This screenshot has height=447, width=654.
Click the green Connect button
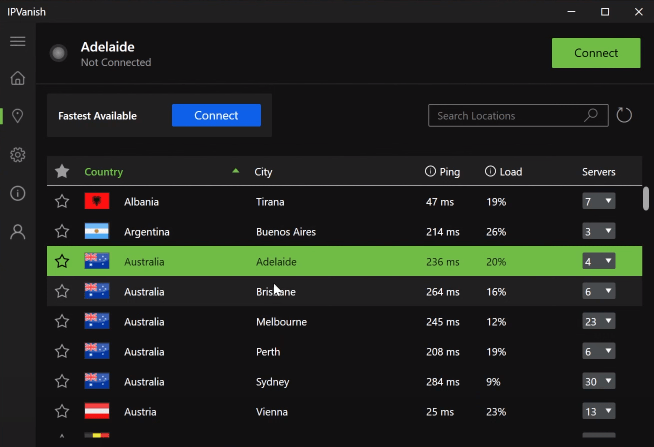click(x=596, y=53)
